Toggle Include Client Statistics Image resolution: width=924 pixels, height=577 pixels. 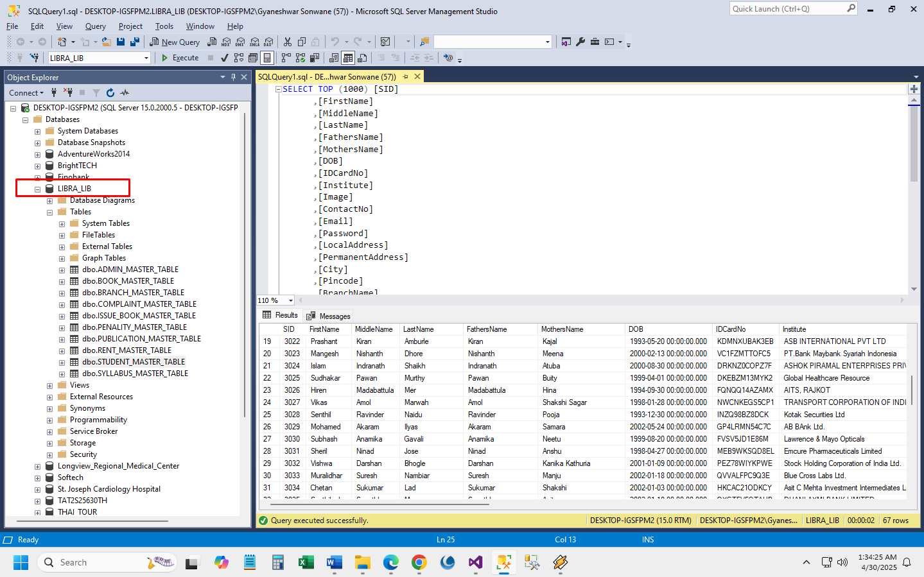314,58
